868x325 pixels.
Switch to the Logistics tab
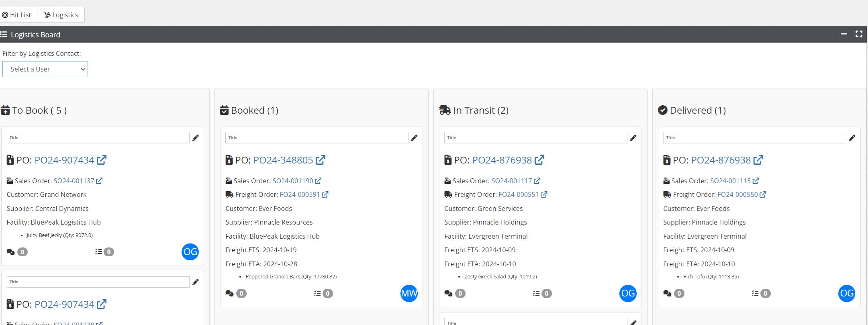(x=61, y=15)
